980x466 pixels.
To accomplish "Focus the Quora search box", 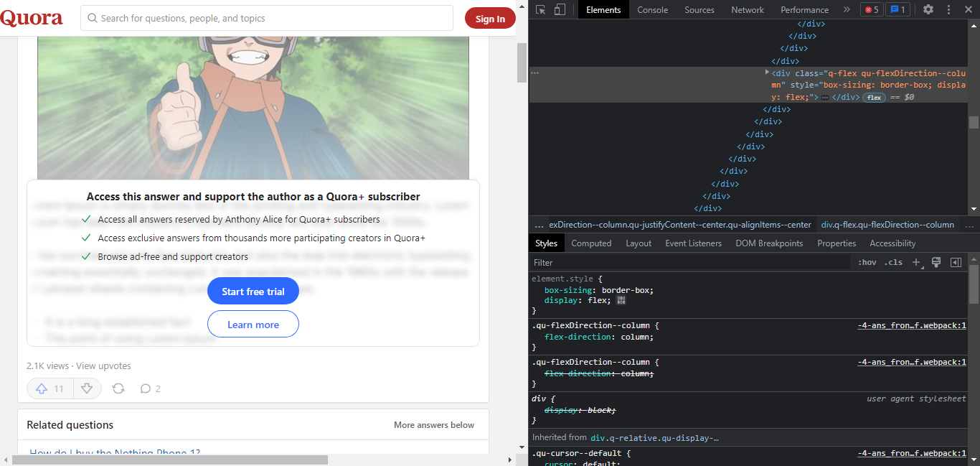I will pyautogui.click(x=267, y=18).
